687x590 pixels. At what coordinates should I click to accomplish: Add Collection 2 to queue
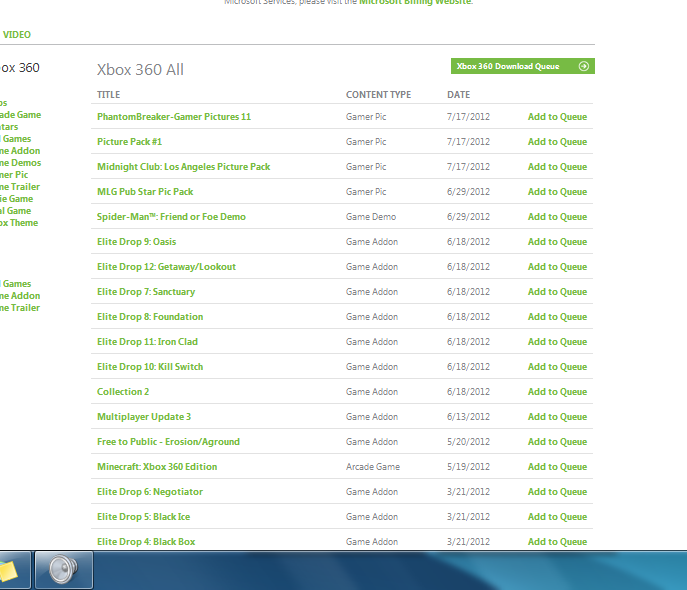click(x=557, y=391)
